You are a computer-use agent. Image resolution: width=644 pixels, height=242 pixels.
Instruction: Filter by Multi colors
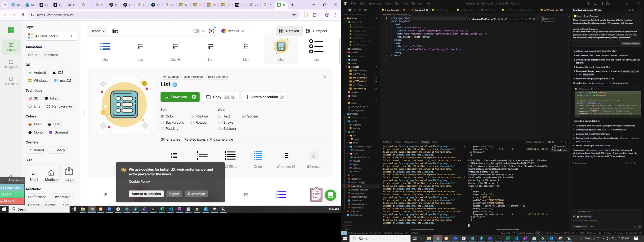click(x=35, y=124)
